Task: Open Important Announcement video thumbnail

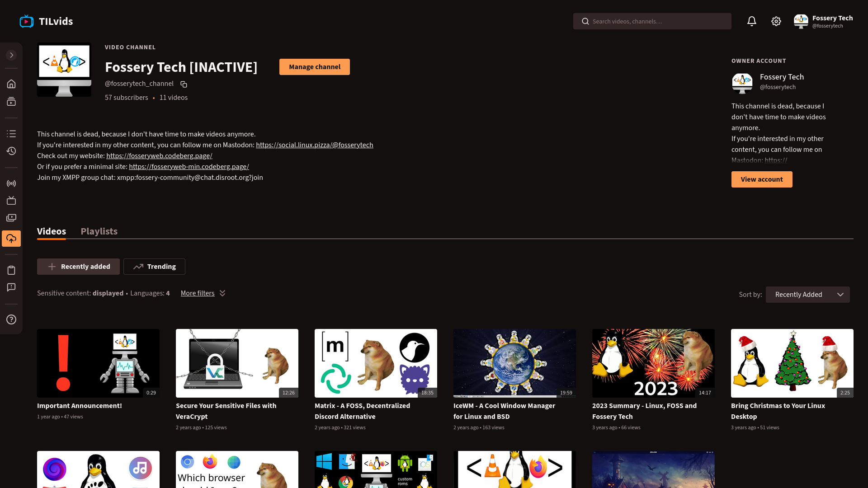Action: [98, 363]
